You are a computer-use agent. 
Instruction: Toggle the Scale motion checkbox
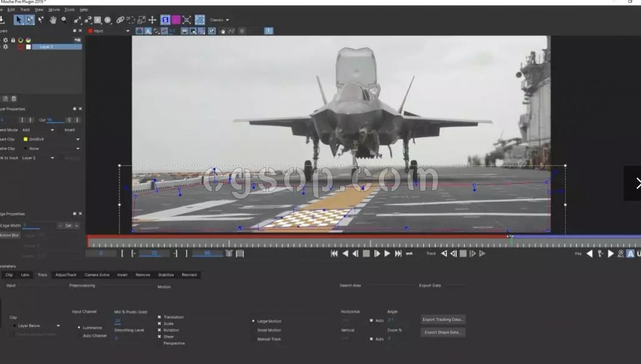point(160,323)
